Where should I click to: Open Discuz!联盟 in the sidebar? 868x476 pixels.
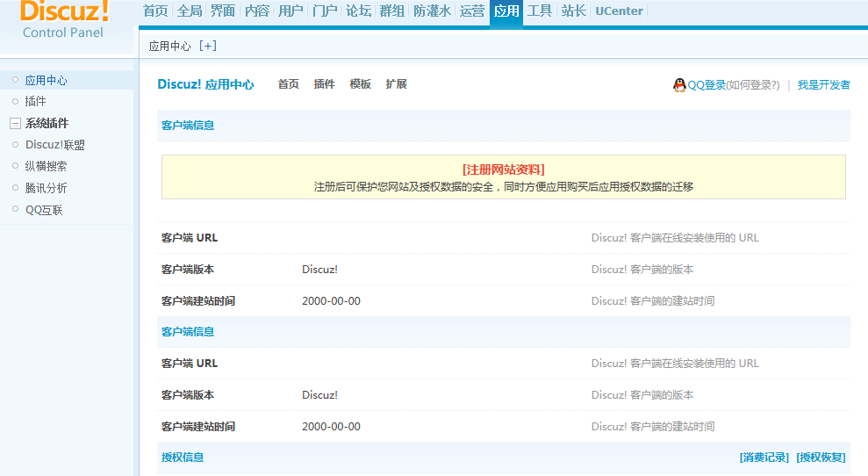point(55,145)
